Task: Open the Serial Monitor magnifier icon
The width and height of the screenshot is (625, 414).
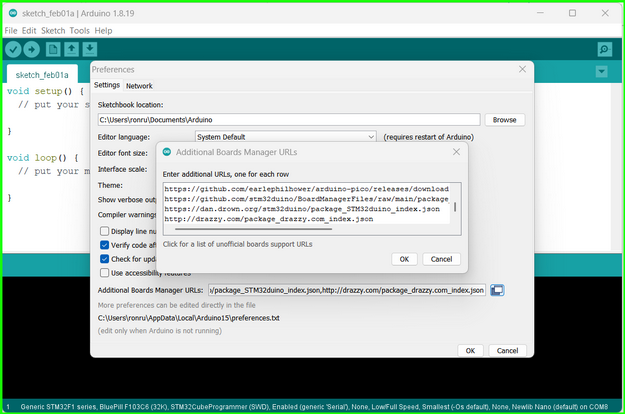Action: coord(604,49)
